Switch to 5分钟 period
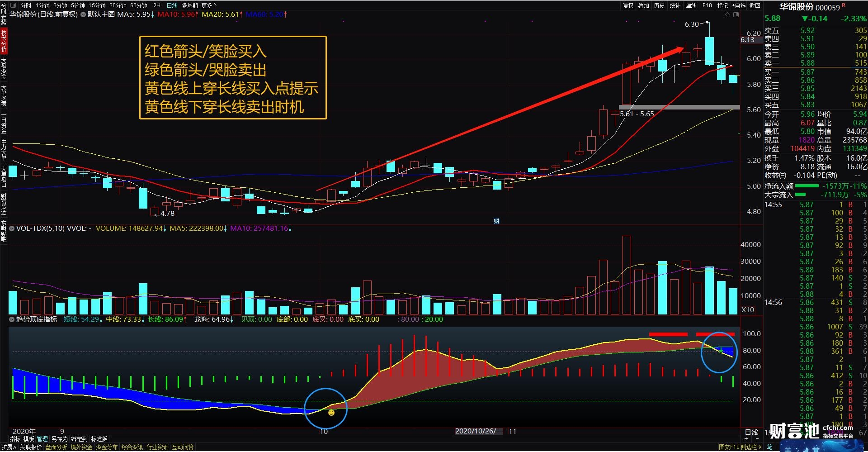 click(78, 5)
